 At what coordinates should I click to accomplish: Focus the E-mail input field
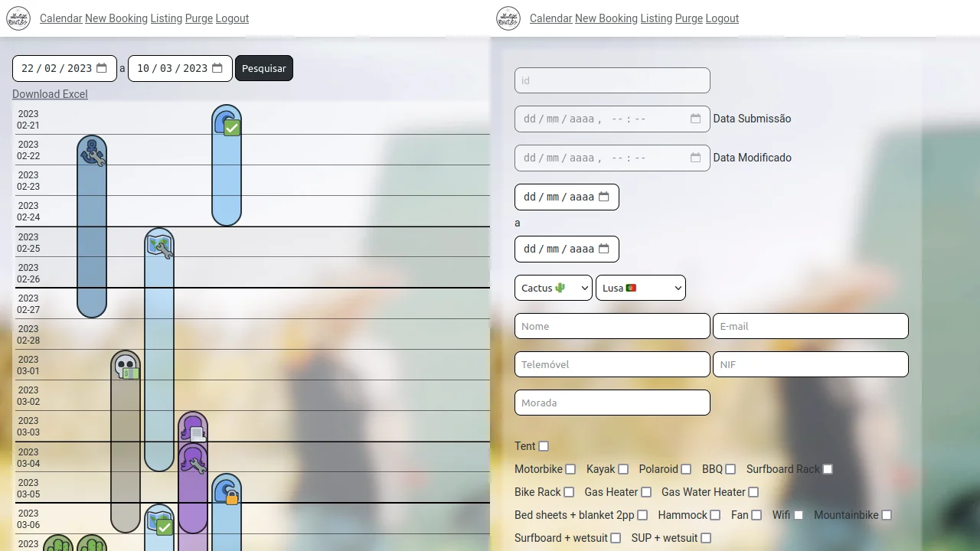point(810,326)
